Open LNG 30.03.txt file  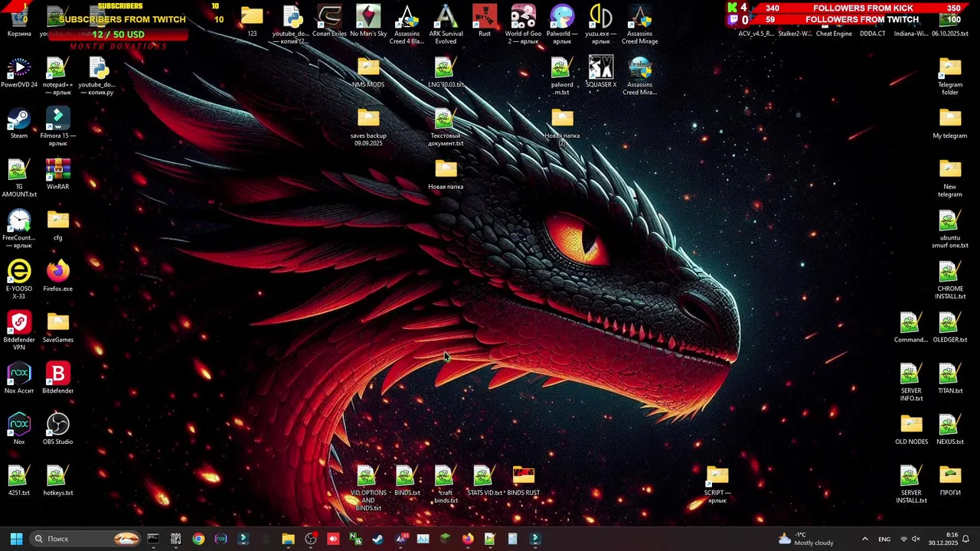click(446, 73)
